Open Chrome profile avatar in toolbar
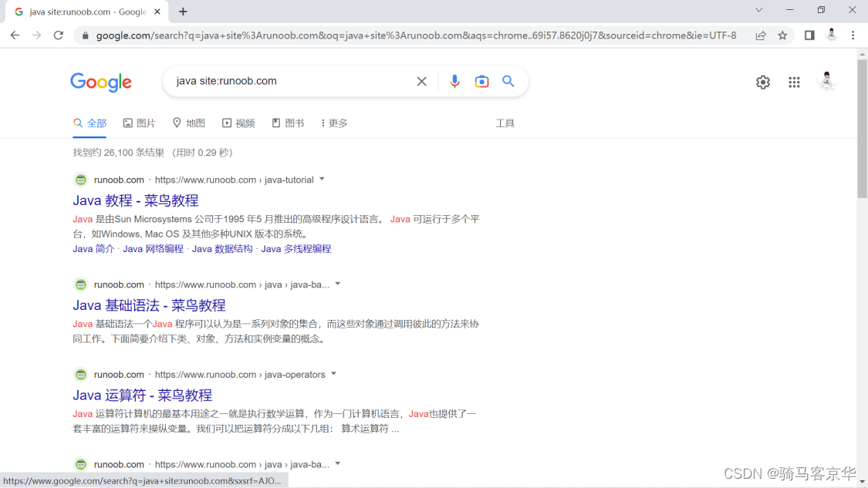The width and height of the screenshot is (868, 488). click(x=831, y=35)
